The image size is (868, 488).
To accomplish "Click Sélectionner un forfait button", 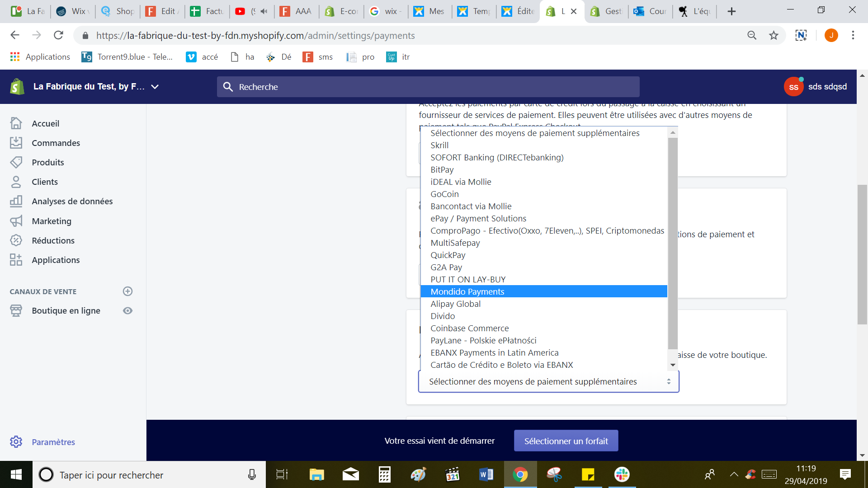I will pyautogui.click(x=566, y=441).
